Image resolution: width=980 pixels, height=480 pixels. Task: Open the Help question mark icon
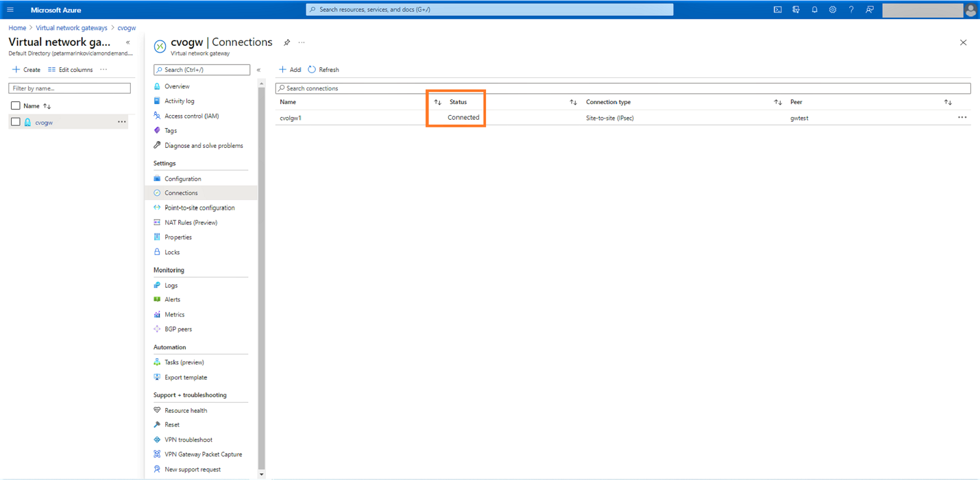851,10
